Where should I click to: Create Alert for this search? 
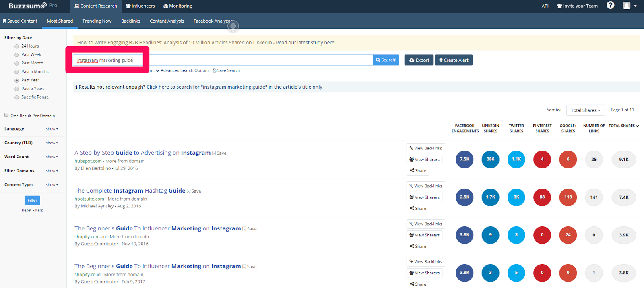[x=454, y=60]
